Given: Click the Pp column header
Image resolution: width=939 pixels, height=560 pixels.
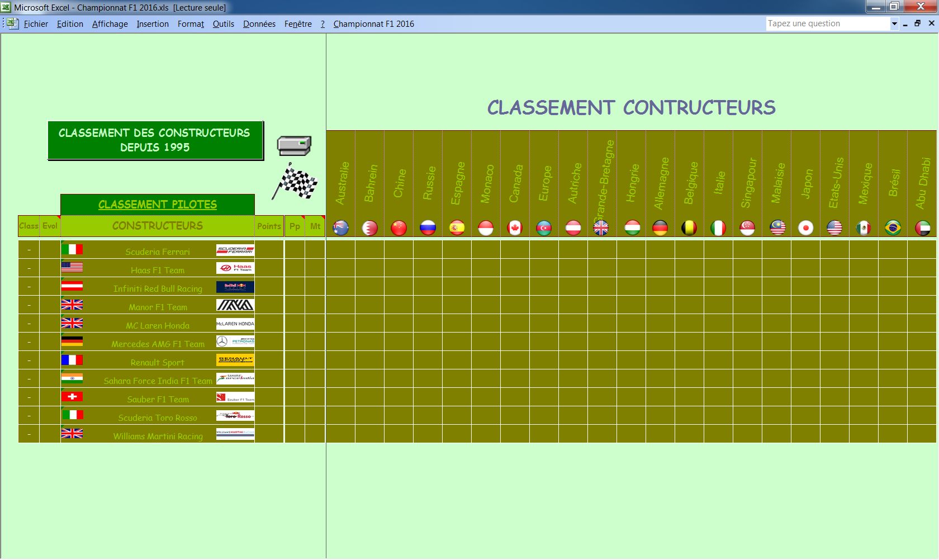Looking at the screenshot, I should tap(295, 226).
